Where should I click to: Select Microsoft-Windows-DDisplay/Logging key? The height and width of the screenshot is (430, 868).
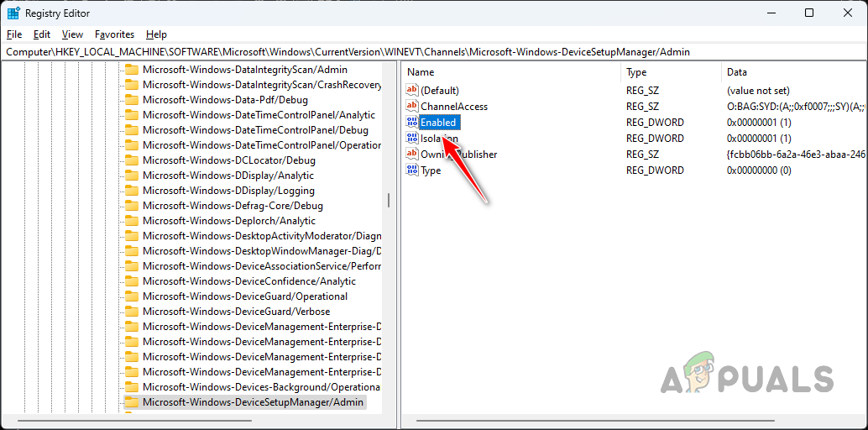[x=228, y=191]
